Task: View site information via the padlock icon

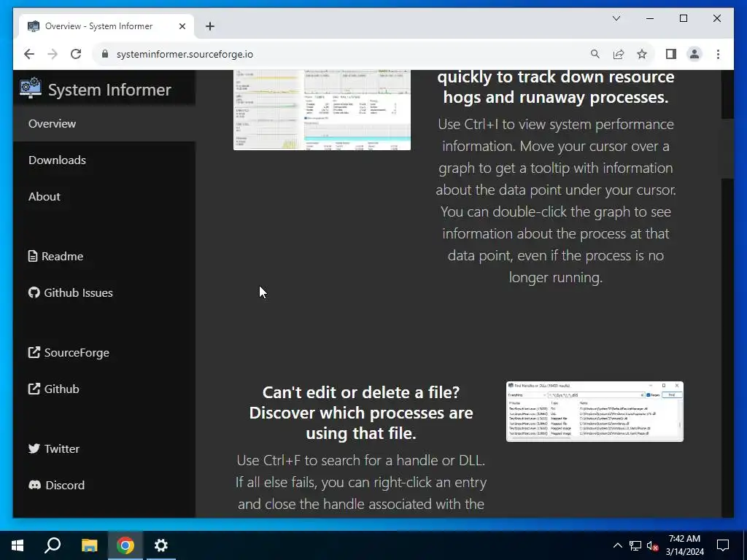Action: (x=105, y=54)
